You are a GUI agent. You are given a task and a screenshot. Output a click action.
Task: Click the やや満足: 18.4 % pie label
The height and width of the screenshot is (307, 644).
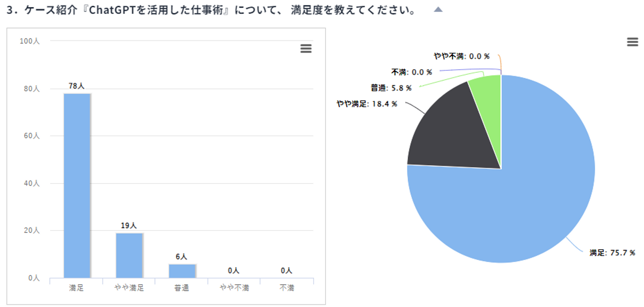(x=367, y=104)
